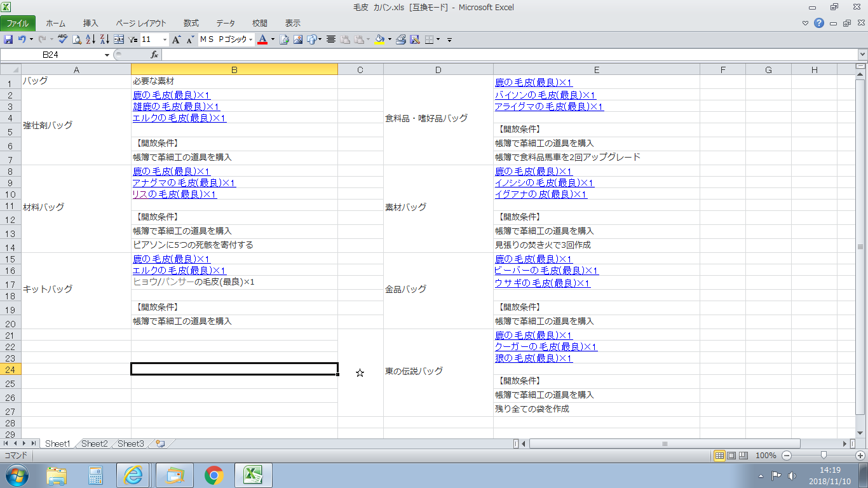Click the Spelling check ABC icon
The height and width of the screenshot is (488, 868).
point(63,39)
